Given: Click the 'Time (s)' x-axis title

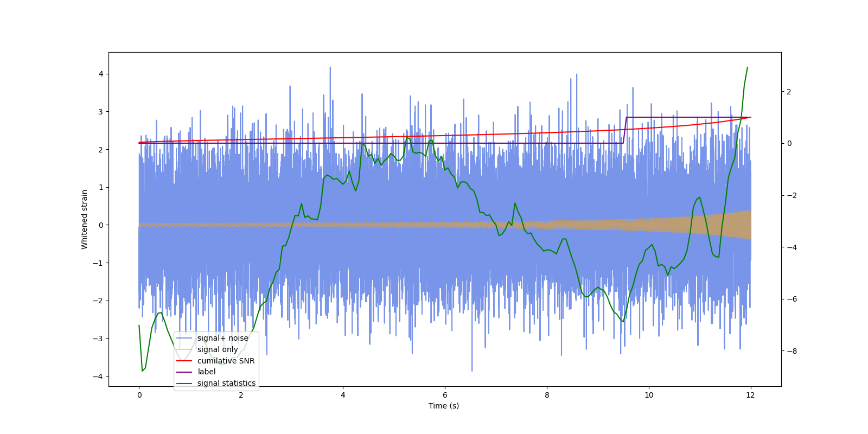Looking at the screenshot, I should tap(444, 406).
